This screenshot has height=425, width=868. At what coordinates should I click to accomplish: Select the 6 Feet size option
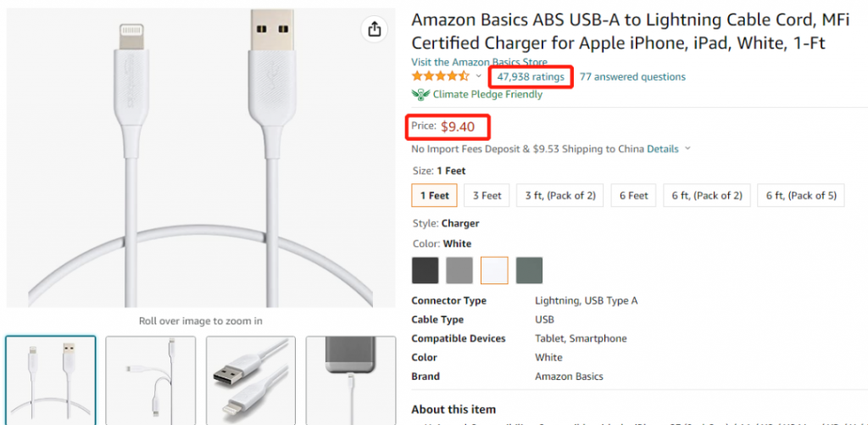coord(634,196)
